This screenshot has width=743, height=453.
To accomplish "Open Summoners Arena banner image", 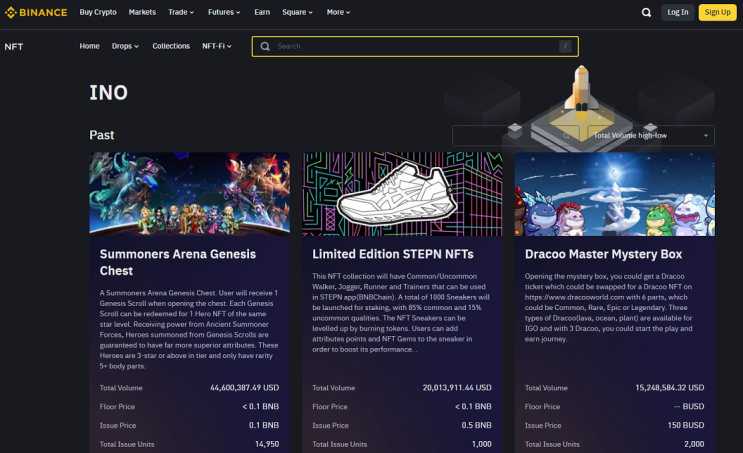I will click(190, 194).
